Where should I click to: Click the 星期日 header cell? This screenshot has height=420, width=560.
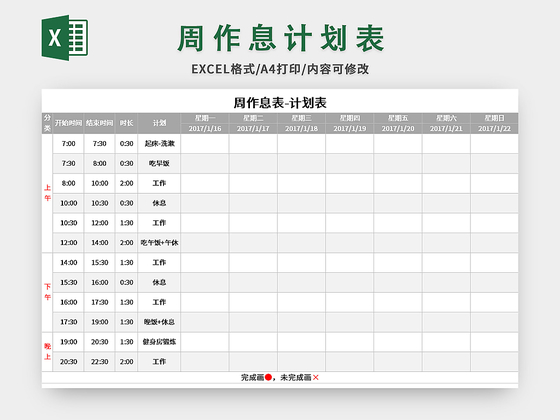[494, 118]
